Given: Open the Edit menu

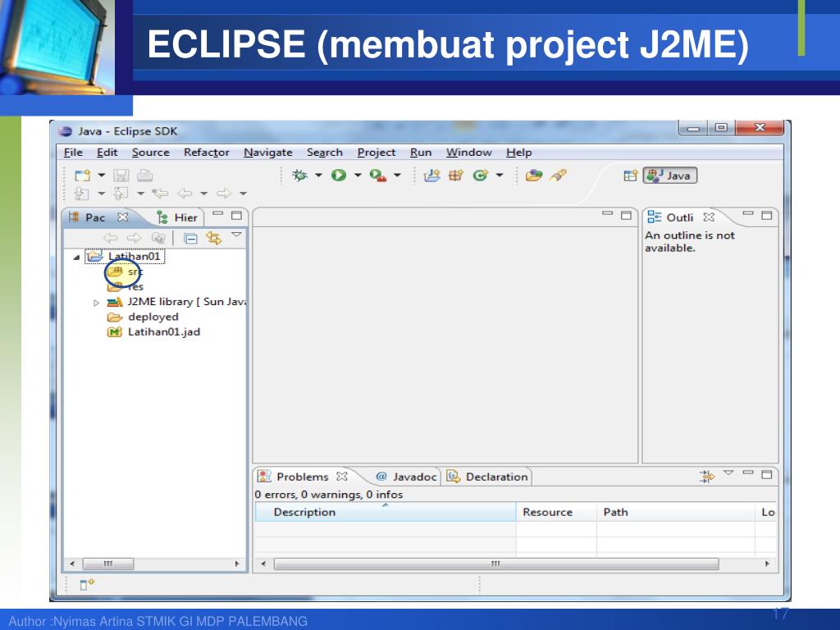Looking at the screenshot, I should click(x=107, y=152).
